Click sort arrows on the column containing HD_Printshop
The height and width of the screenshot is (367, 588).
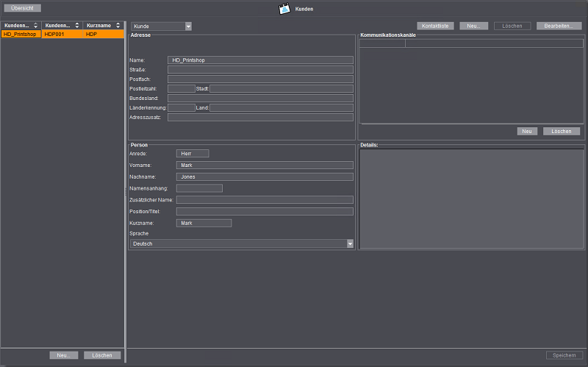coord(35,25)
